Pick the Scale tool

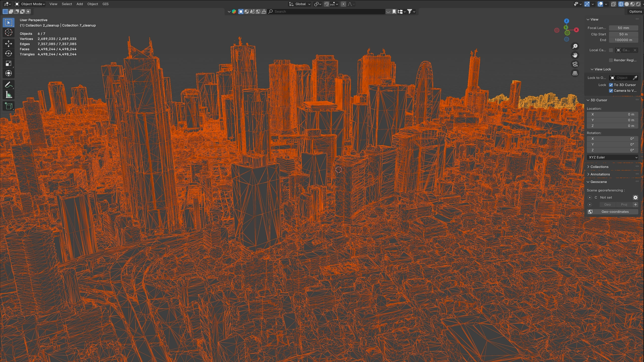tap(9, 63)
